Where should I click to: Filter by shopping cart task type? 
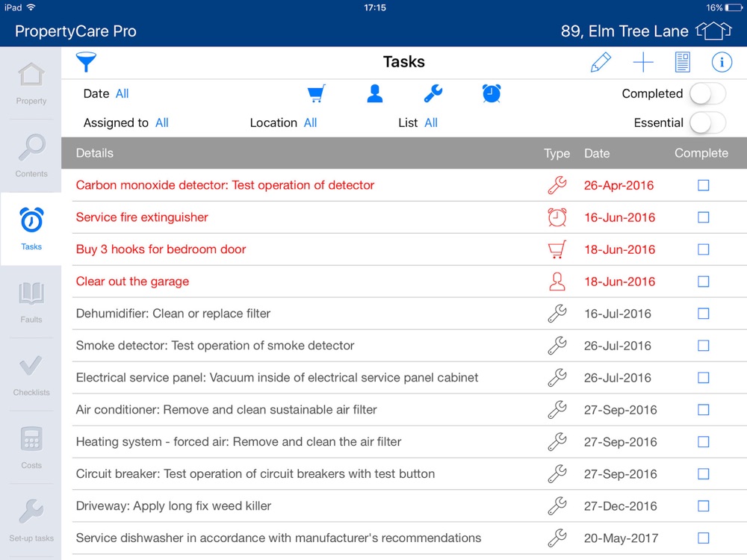coord(316,93)
